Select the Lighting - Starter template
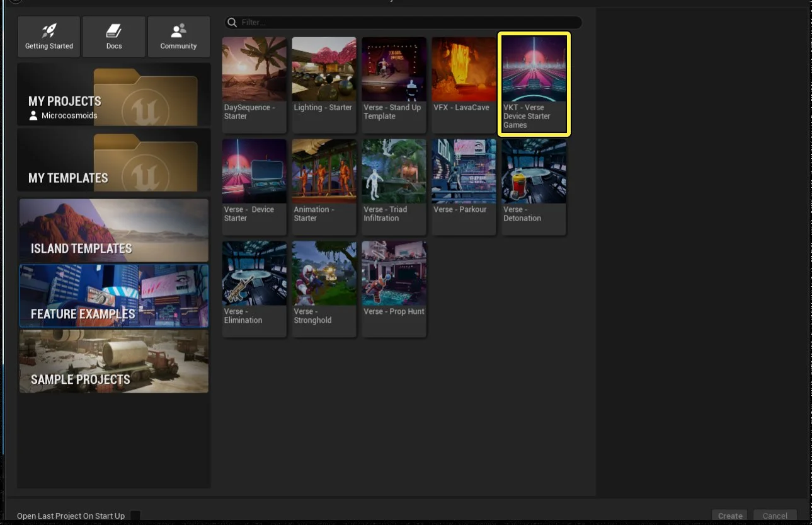The height and width of the screenshot is (525, 812). [x=324, y=84]
